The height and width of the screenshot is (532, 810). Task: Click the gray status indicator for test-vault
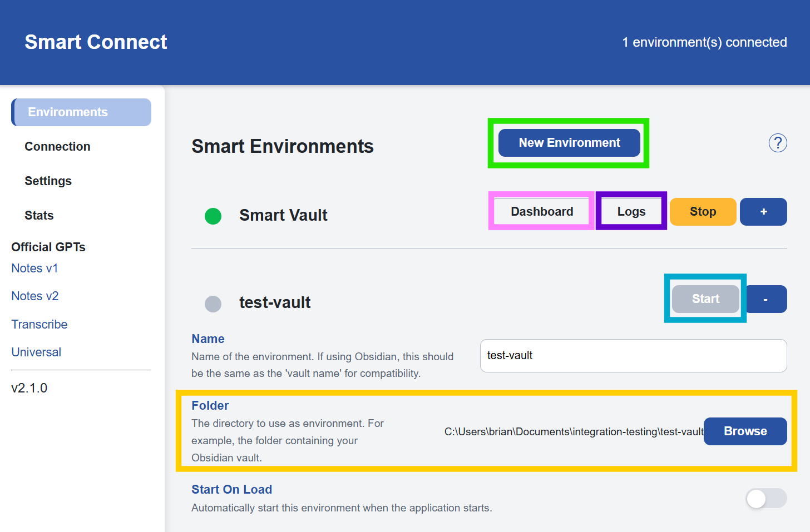pyautogui.click(x=213, y=304)
